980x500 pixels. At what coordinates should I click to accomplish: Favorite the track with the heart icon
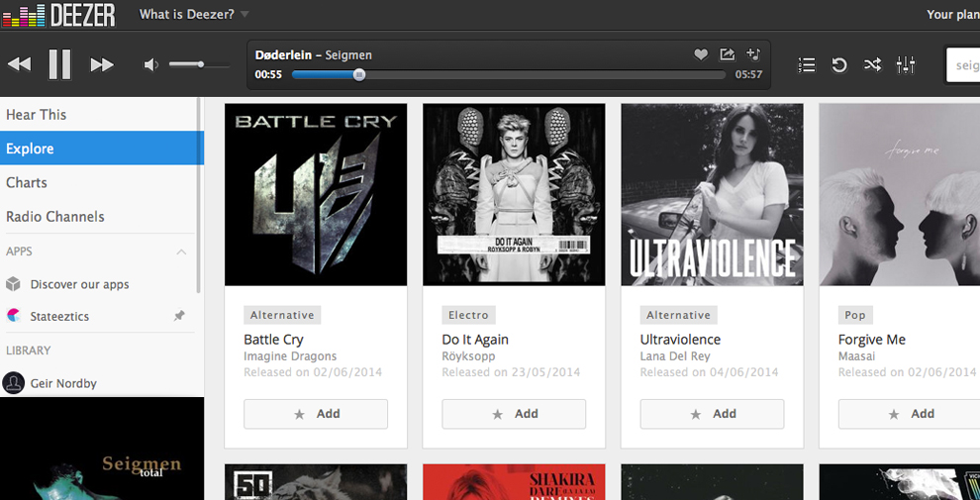[701, 55]
